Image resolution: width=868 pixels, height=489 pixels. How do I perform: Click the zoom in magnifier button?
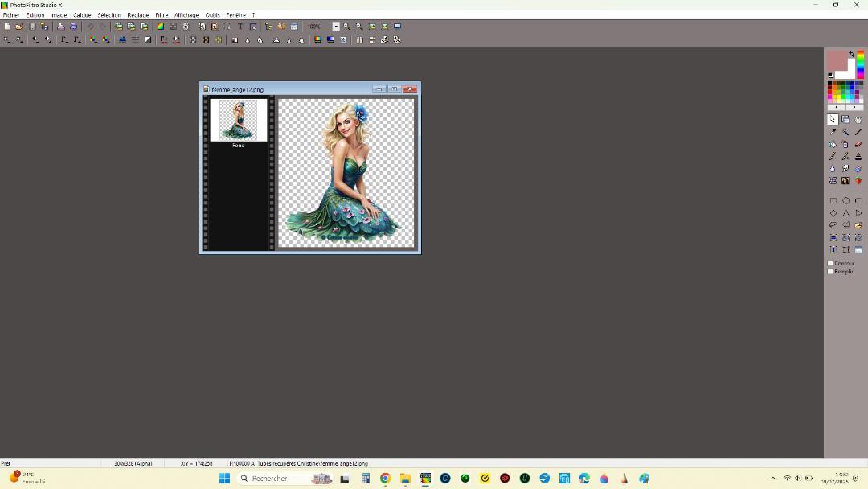coord(347,27)
